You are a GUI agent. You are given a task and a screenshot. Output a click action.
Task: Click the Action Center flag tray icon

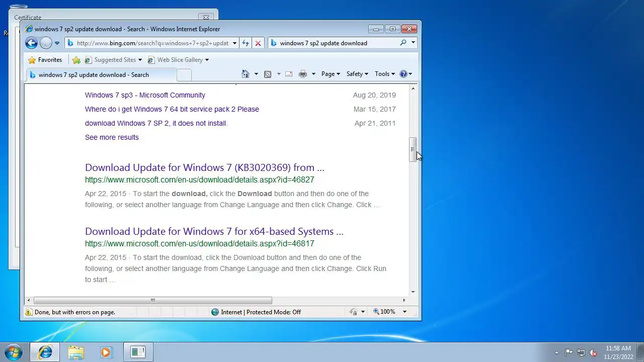pyautogui.click(x=569, y=352)
